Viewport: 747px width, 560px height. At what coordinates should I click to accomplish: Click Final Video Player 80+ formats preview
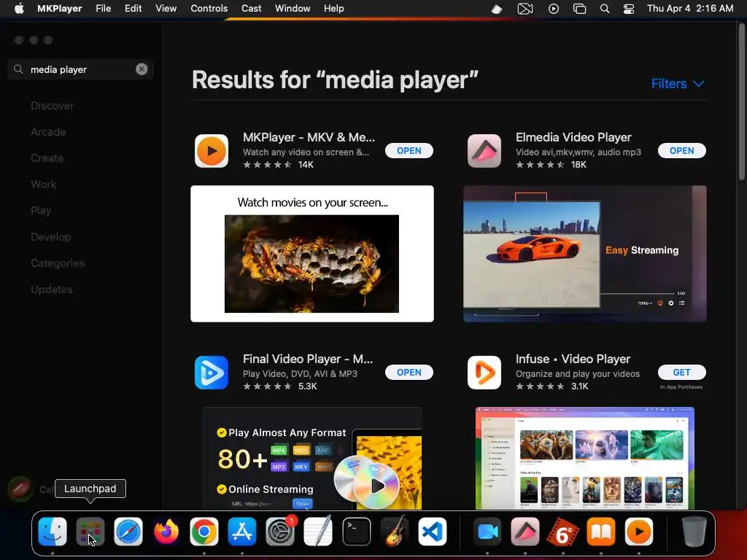coord(312,458)
